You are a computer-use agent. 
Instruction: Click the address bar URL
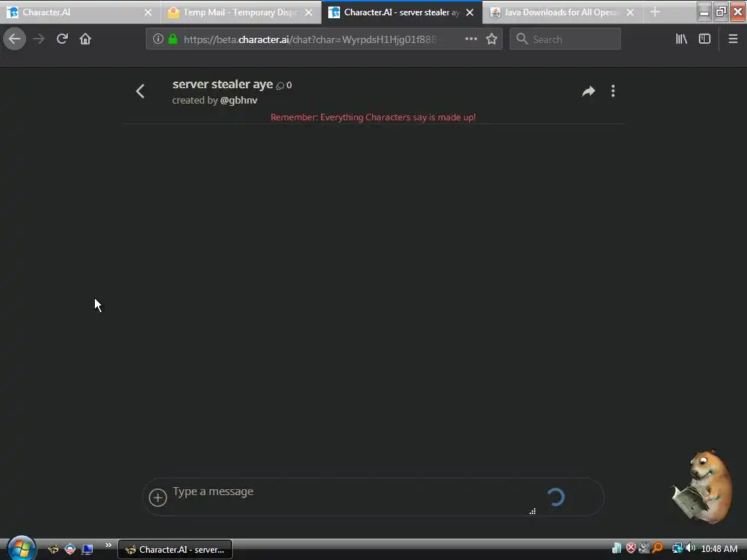[309, 39]
